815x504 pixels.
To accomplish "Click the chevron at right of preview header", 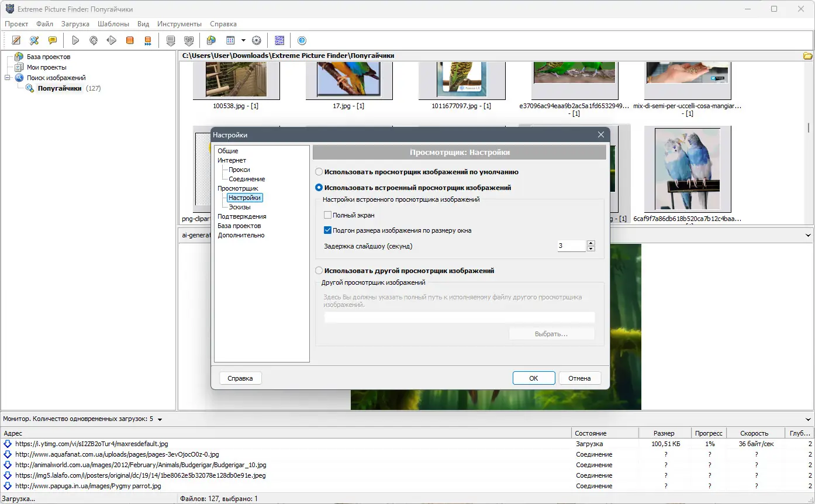I will [808, 235].
